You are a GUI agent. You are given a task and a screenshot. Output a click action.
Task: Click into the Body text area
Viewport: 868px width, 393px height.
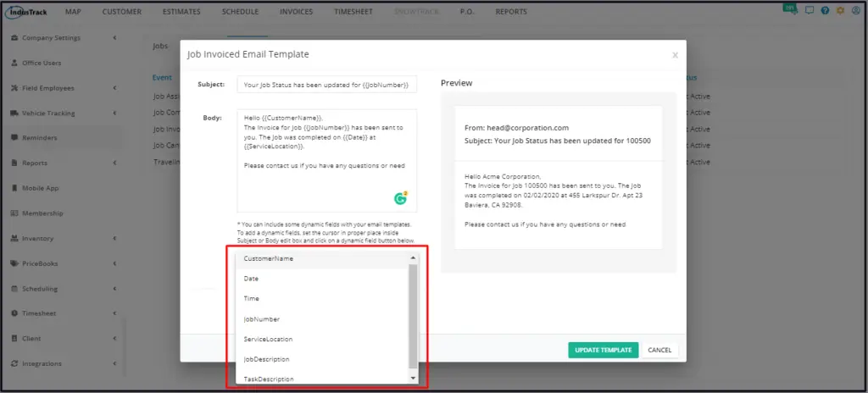tap(326, 161)
